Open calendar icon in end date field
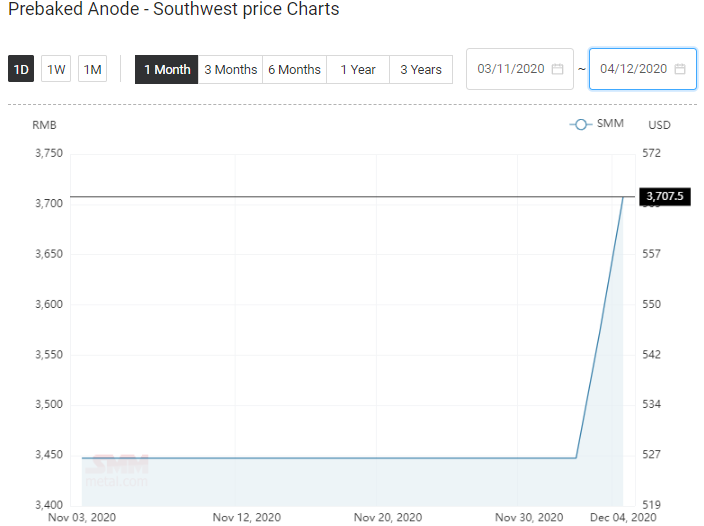Viewport: 704px width, 526px height. [x=680, y=69]
